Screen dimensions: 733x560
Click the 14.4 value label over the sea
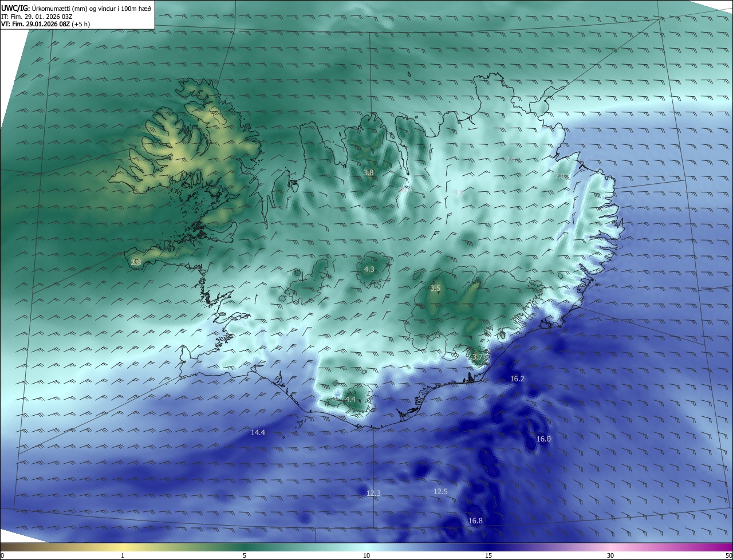[x=258, y=433]
